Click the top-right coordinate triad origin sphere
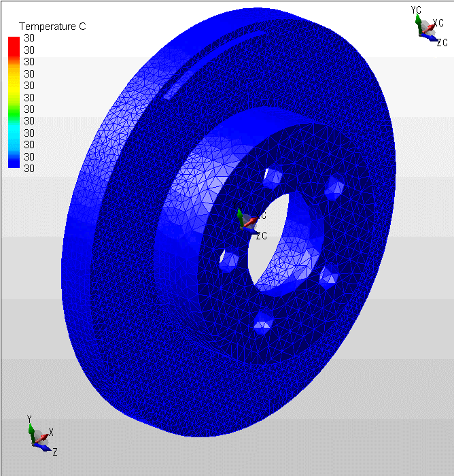 (x=426, y=27)
